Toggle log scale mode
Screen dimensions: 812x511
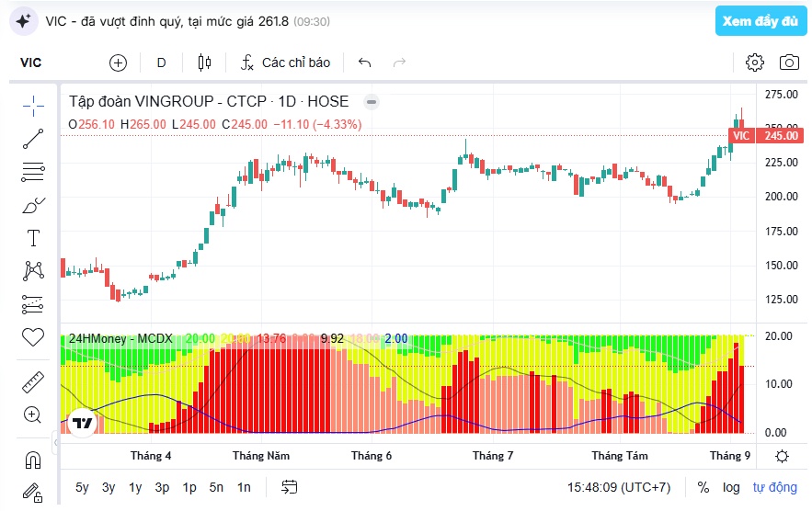(x=731, y=487)
